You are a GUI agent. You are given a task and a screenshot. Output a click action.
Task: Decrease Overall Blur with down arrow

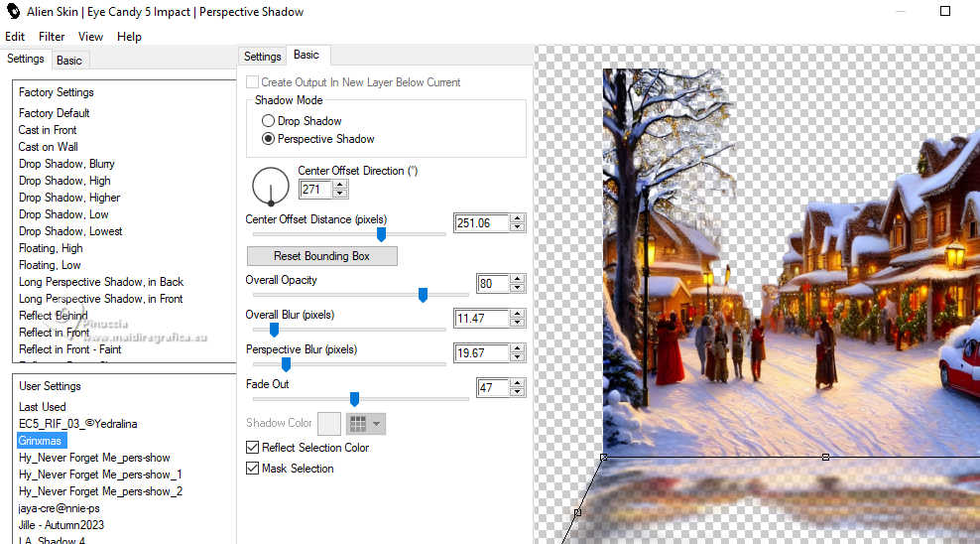pyautogui.click(x=517, y=323)
